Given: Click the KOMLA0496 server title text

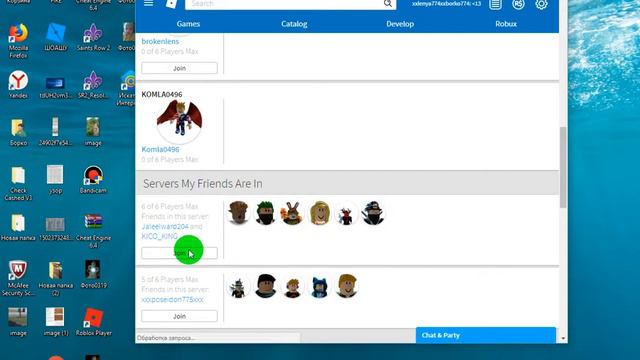Looking at the screenshot, I should click(x=162, y=94).
